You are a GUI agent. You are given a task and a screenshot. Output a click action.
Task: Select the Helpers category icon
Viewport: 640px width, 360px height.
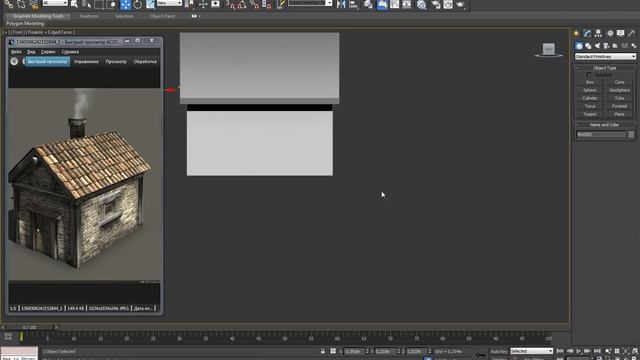[x=615, y=46]
